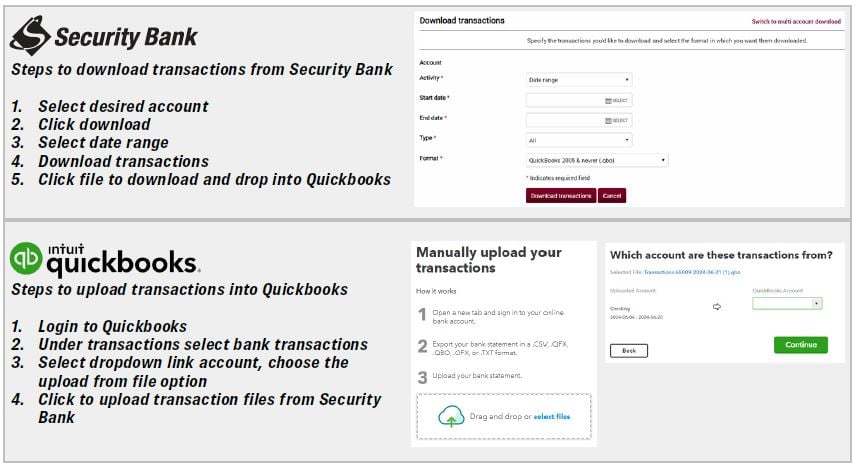
Task: Click the green Continue button
Action: click(x=801, y=345)
